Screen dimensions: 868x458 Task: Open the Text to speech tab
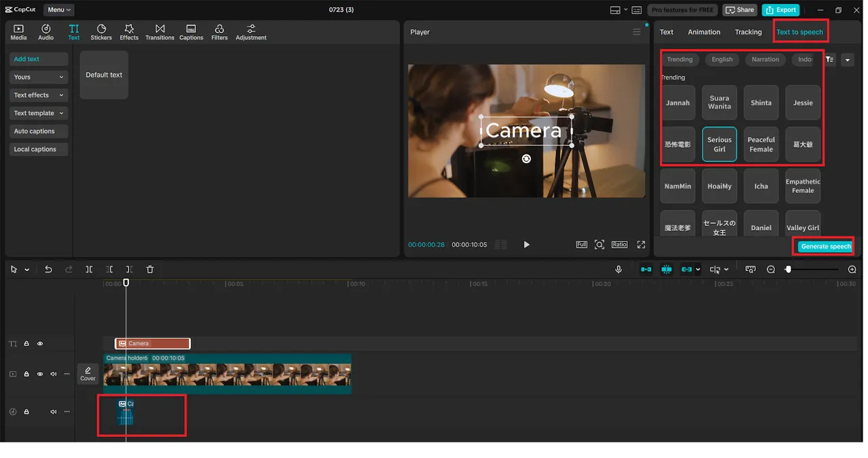pos(800,32)
